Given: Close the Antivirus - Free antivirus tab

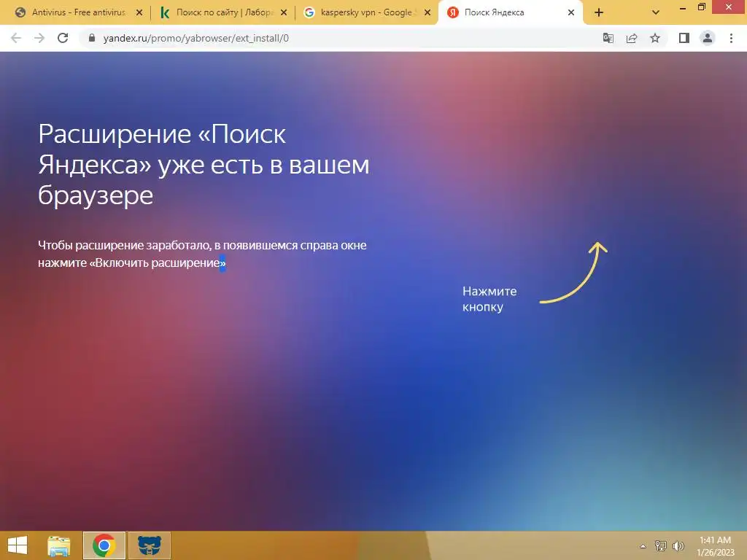Looking at the screenshot, I should [x=139, y=13].
